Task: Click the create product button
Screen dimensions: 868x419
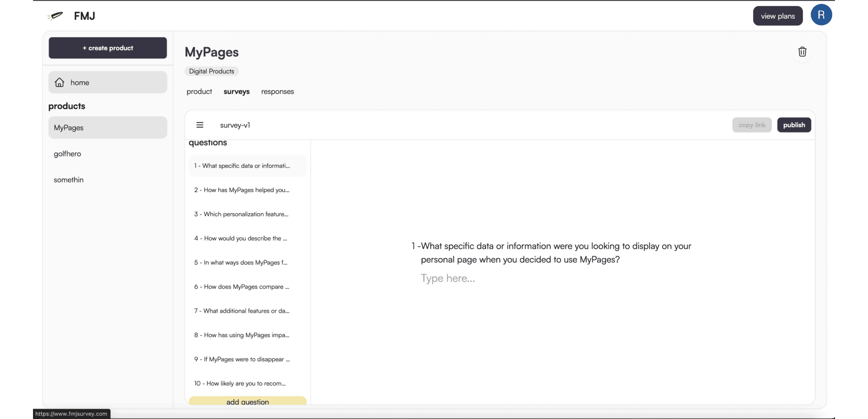Action: coord(108,48)
